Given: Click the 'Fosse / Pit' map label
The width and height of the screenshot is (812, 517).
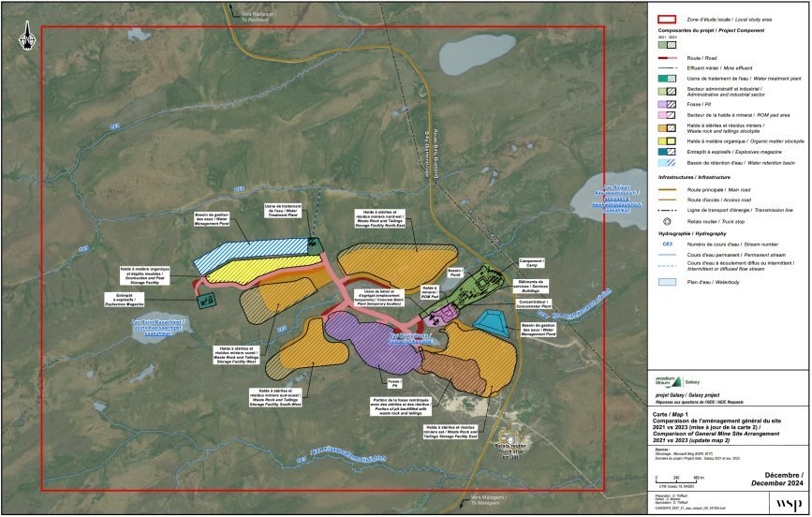Looking at the screenshot, I should pos(394,383).
